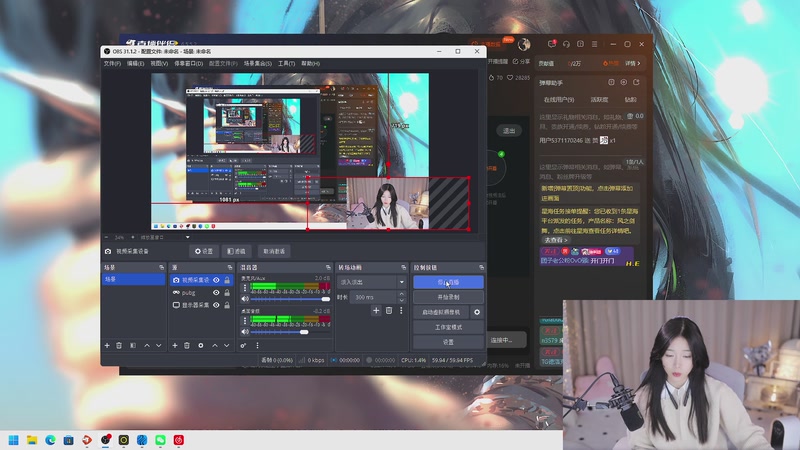Click the desktop audio volume slider
This screenshot has width=800, height=450.
pyautogui.click(x=291, y=332)
